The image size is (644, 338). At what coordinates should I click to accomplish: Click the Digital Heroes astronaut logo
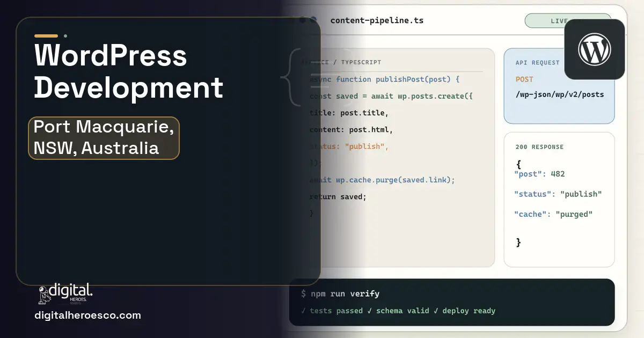pyautogui.click(x=65, y=293)
